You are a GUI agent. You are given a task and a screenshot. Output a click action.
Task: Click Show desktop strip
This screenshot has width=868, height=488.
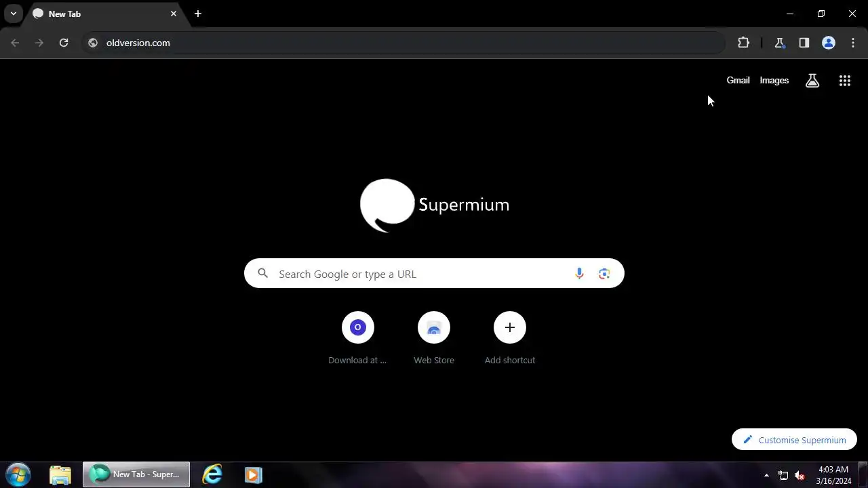pyautogui.click(x=863, y=475)
